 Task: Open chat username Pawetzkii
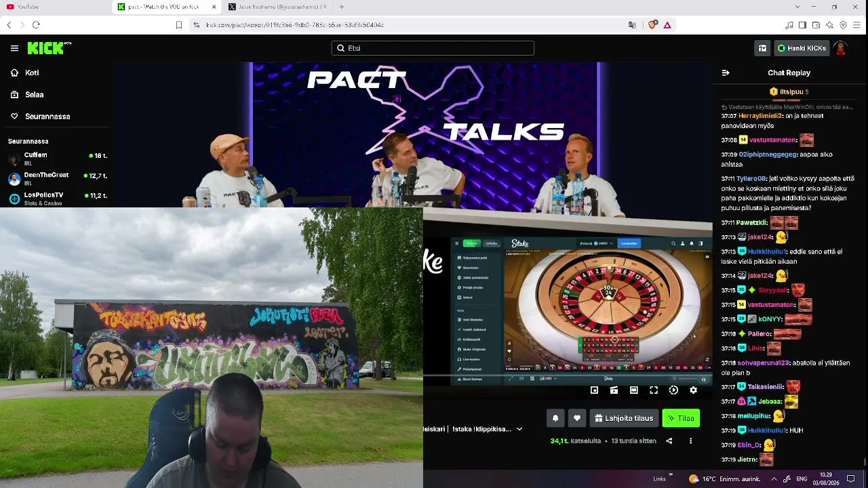[752, 222]
